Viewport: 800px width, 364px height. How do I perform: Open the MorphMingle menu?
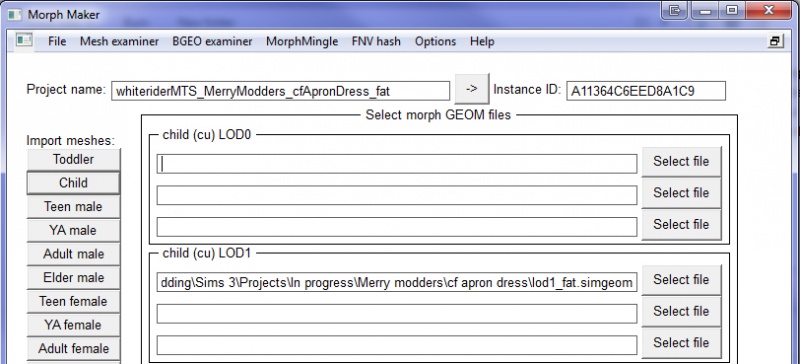point(302,41)
